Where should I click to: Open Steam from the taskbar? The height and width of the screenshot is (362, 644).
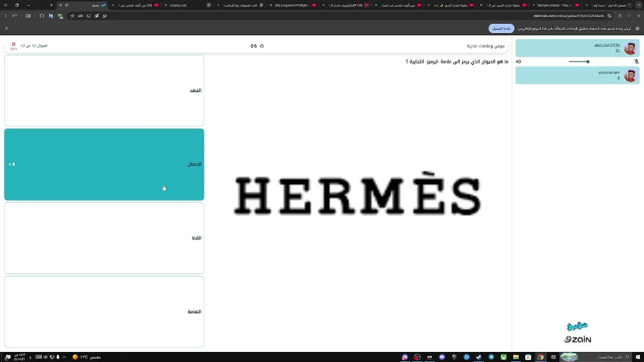[479, 357]
